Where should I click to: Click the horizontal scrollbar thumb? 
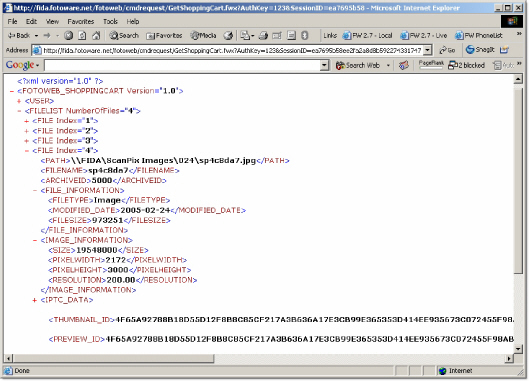(x=114, y=358)
